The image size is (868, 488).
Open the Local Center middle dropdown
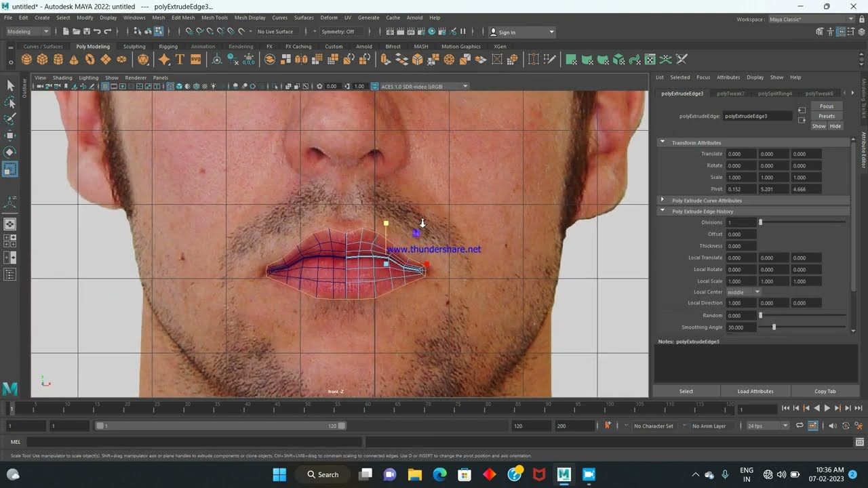[744, 292]
